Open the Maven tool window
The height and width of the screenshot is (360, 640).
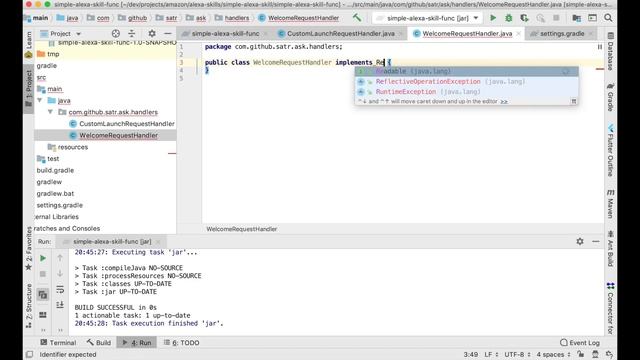point(611,203)
